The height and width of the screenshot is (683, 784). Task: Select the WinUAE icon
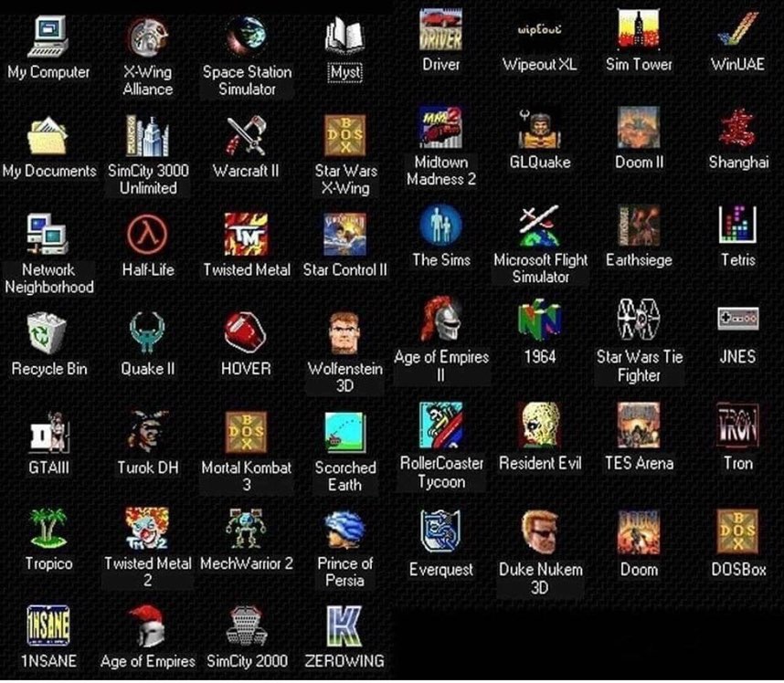pyautogui.click(x=737, y=29)
